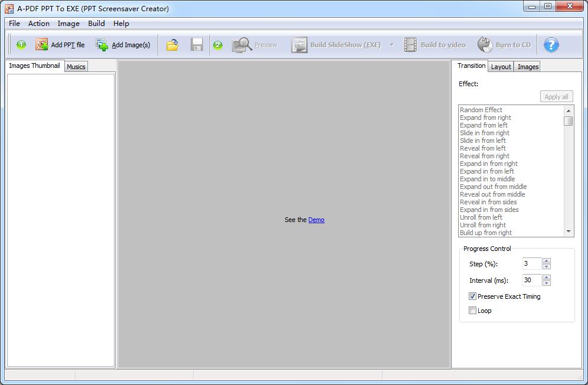
Task: Click the Preview button label
Action: (266, 45)
